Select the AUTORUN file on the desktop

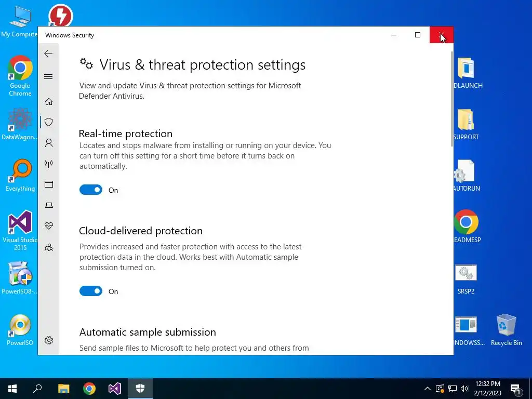pyautogui.click(x=467, y=176)
